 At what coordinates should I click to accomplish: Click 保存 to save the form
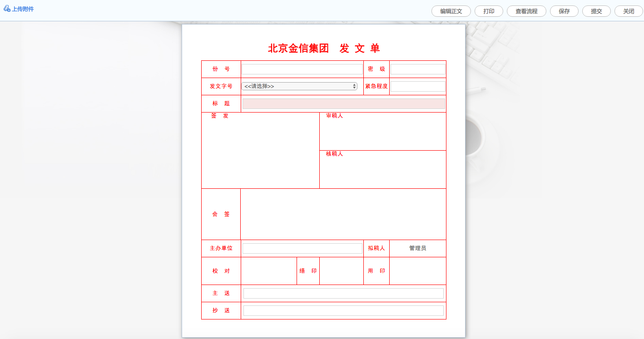[x=564, y=11]
